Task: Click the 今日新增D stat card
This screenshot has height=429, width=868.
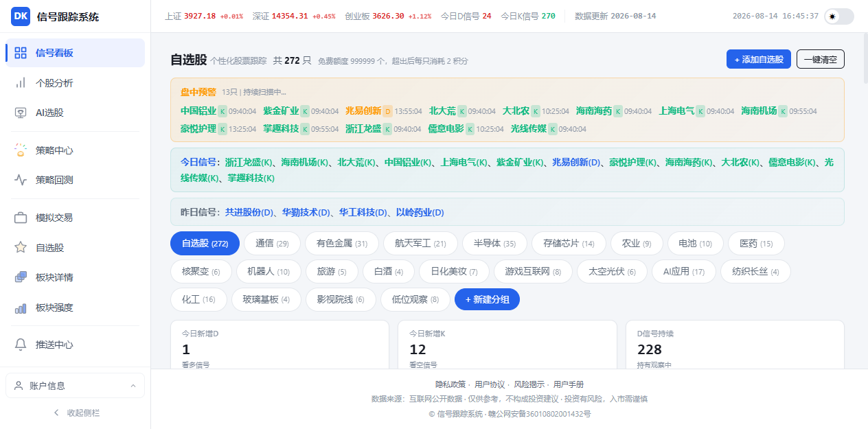Action: 279,345
